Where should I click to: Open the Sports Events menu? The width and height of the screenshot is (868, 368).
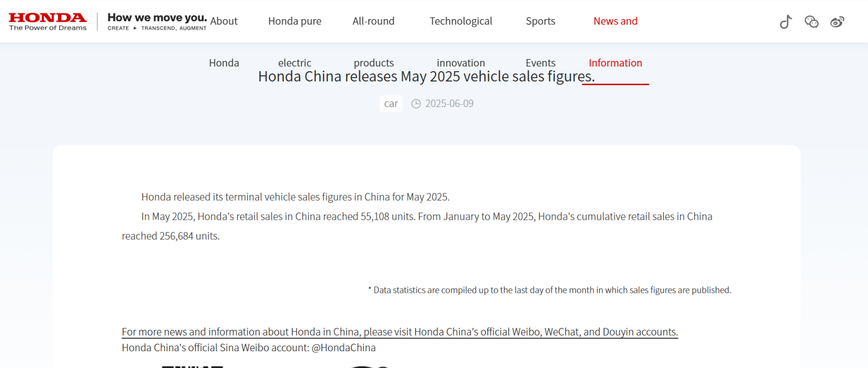click(x=540, y=42)
